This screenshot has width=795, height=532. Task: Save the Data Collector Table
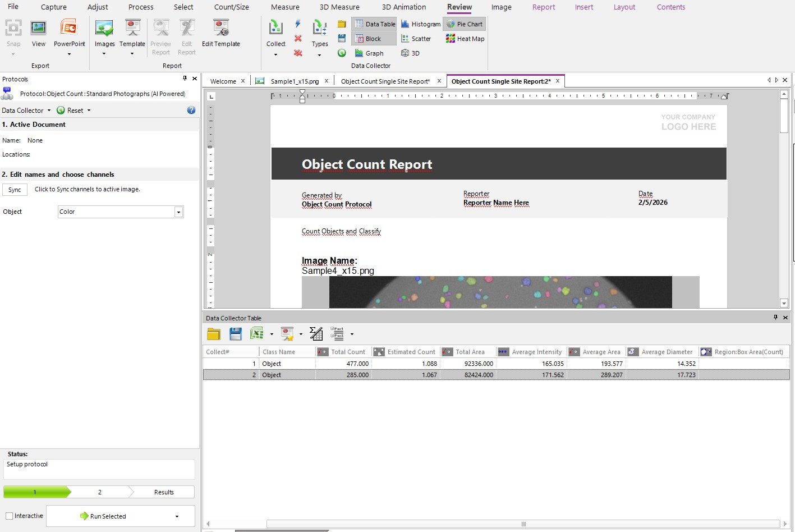click(x=236, y=334)
